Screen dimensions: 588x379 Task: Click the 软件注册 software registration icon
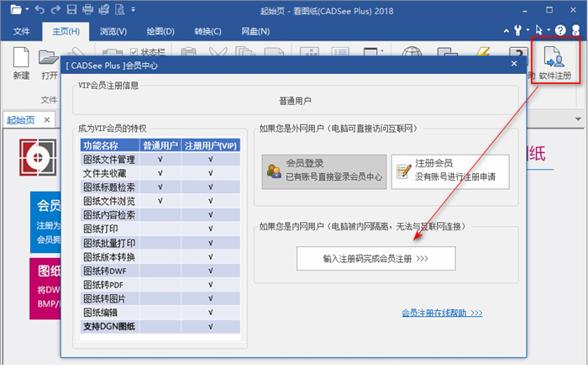[554, 57]
